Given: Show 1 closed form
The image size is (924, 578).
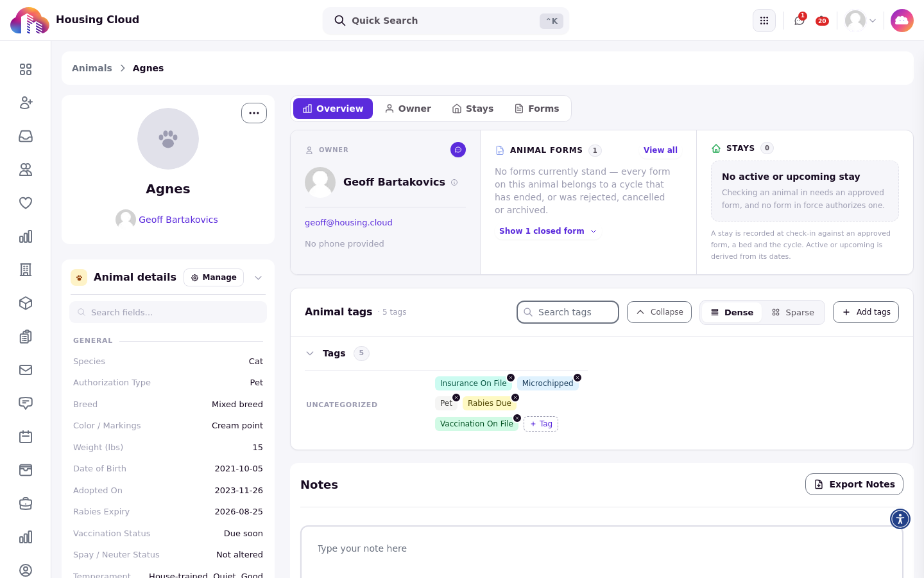Looking at the screenshot, I should click(x=548, y=231).
